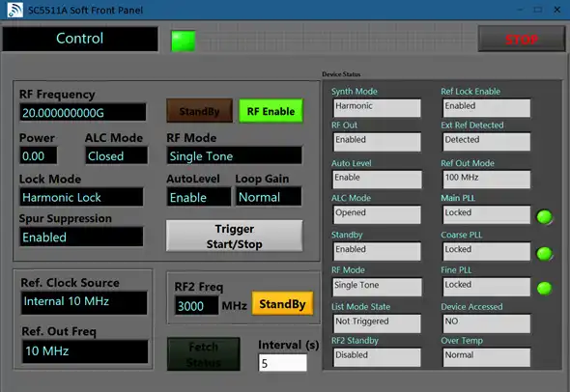Image resolution: width=570 pixels, height=392 pixels.
Task: Toggle the brown StandBy button
Action: click(x=200, y=111)
